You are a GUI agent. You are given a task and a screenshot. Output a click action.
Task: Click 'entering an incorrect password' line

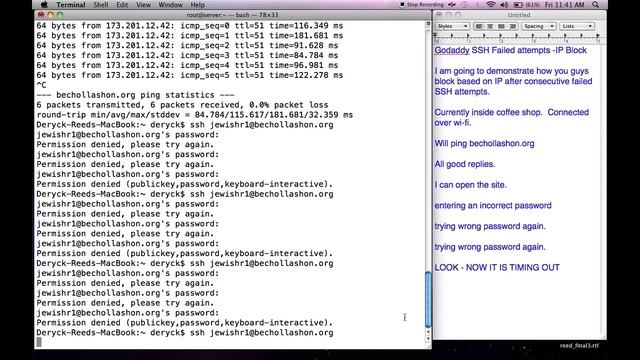click(493, 205)
